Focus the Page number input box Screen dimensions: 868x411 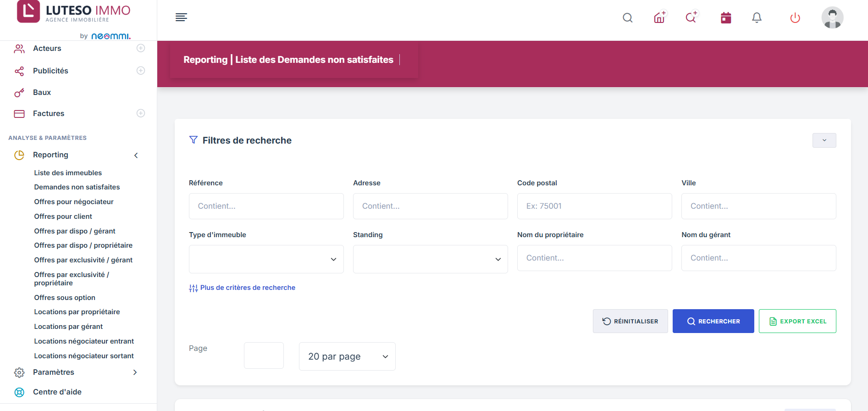point(264,355)
